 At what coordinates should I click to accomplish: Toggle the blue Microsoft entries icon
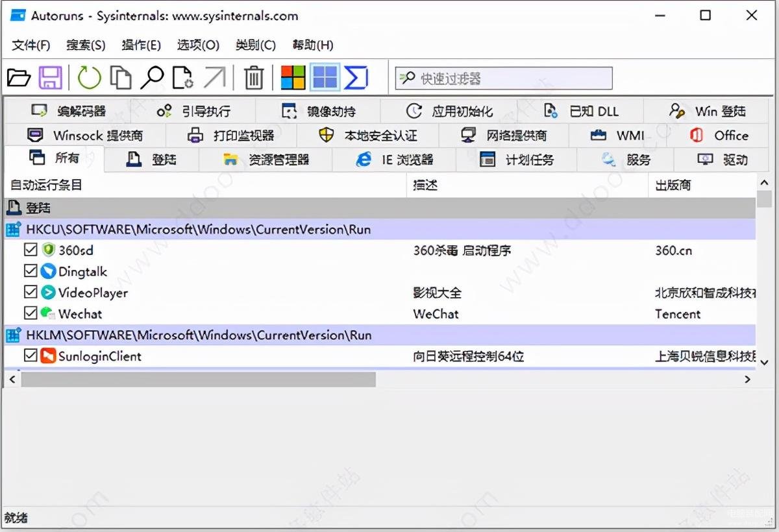point(325,78)
